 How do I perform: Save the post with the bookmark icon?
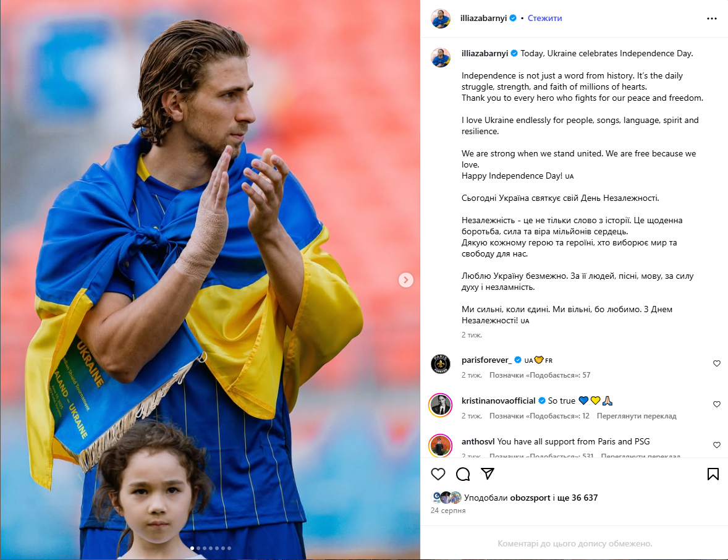(713, 473)
